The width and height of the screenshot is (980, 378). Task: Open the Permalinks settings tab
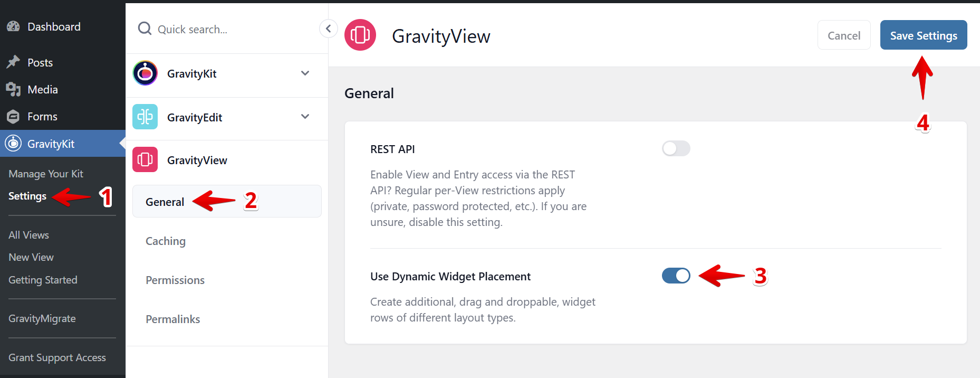(173, 319)
